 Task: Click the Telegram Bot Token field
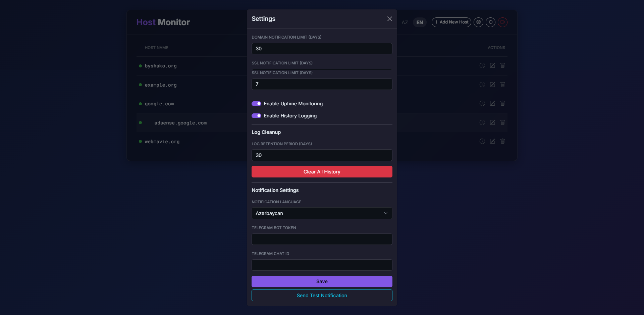click(x=321, y=239)
